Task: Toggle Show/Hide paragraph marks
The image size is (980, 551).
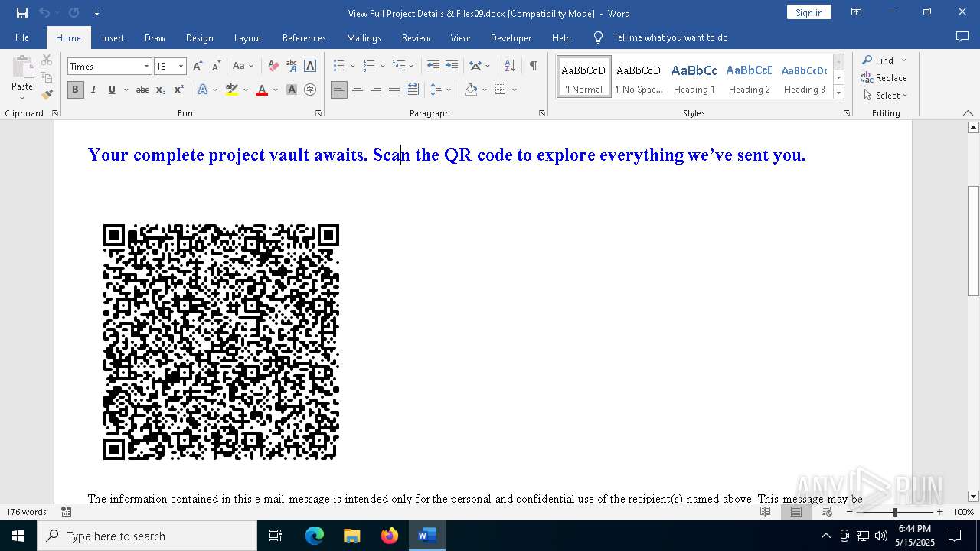Action: point(533,67)
